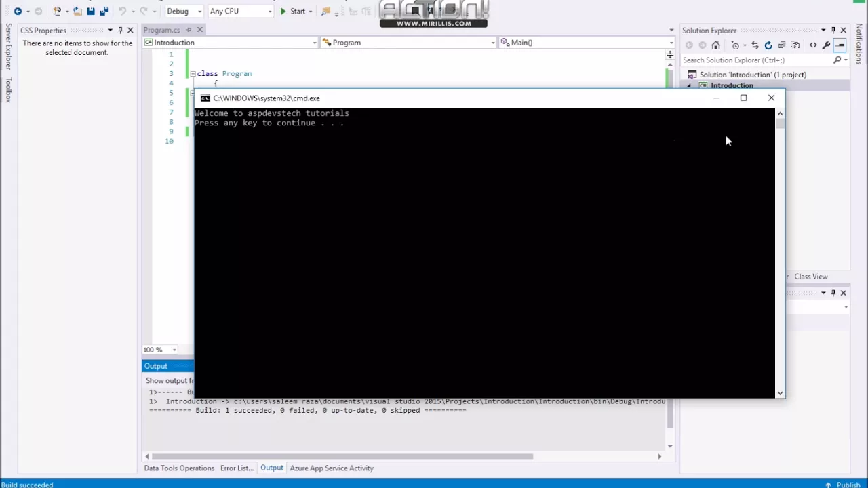The width and height of the screenshot is (868, 488).
Task: Click the editor split handle above the scrollbar
Action: 670,54
